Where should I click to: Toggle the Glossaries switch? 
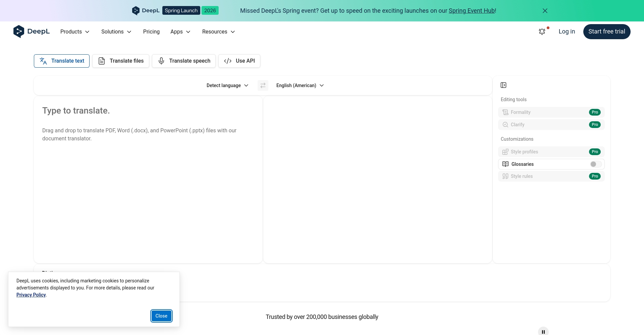[596, 164]
